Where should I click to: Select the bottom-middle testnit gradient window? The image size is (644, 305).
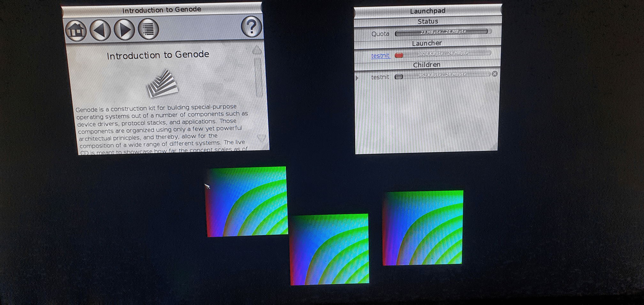pos(329,249)
